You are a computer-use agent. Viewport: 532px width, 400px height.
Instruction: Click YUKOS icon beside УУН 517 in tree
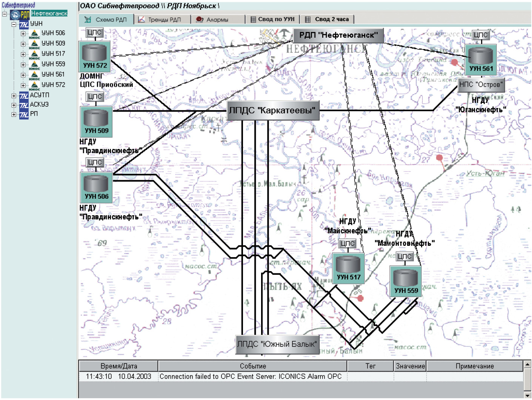34,55
